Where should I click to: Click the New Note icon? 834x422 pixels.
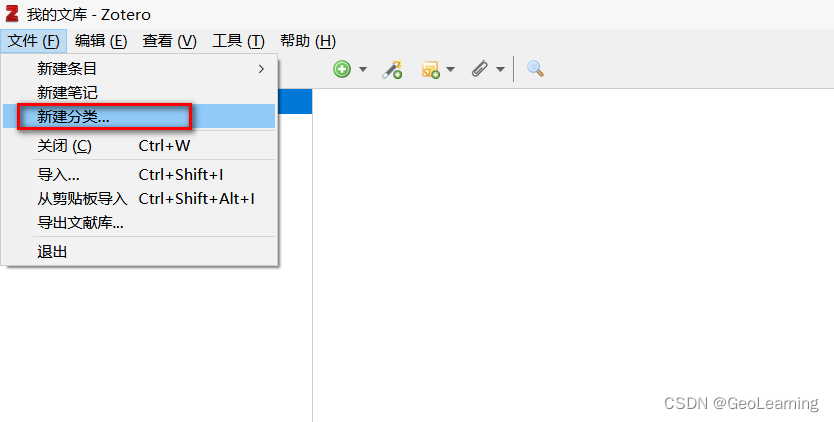(x=430, y=70)
